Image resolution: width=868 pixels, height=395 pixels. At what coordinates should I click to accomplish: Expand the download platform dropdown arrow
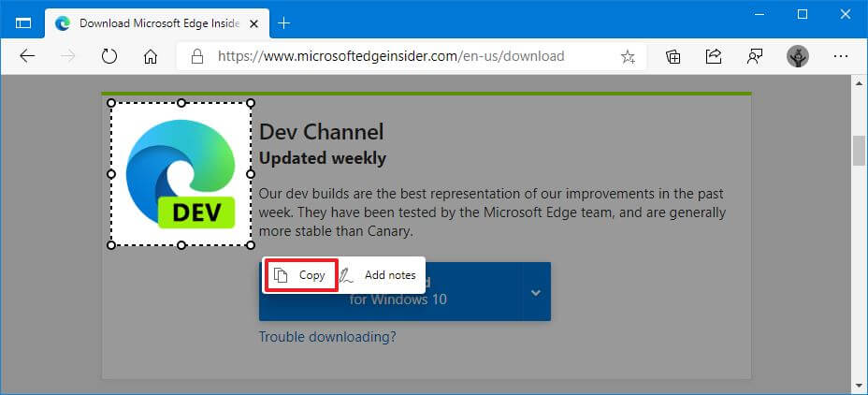click(536, 292)
